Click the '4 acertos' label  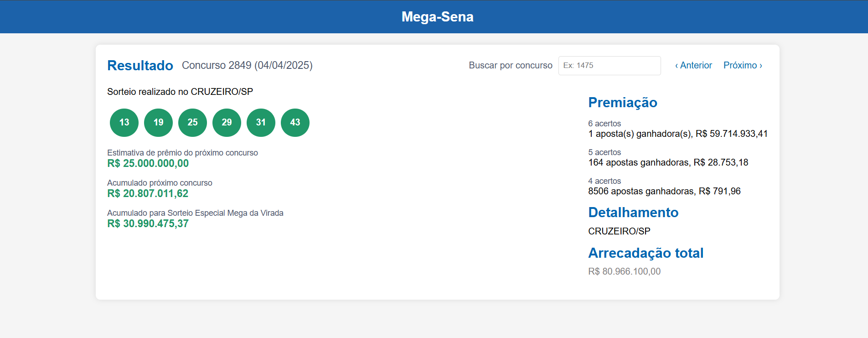pyautogui.click(x=604, y=181)
